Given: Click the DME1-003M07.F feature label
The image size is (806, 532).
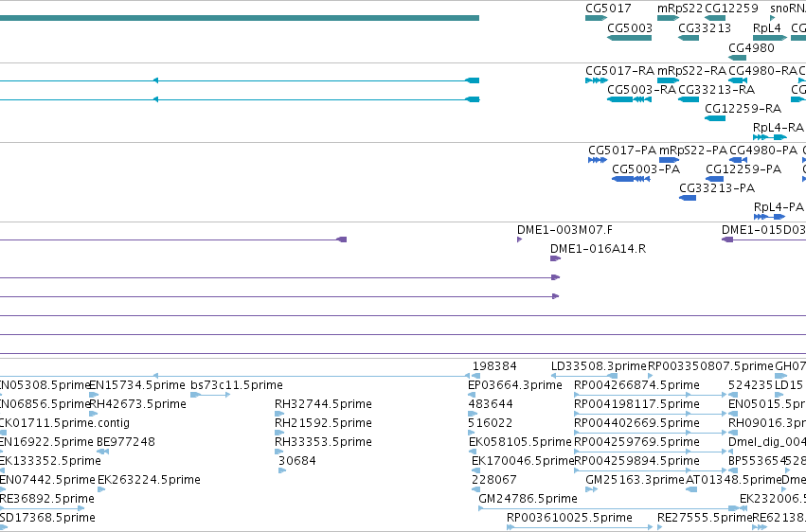Looking at the screenshot, I should point(564,230).
